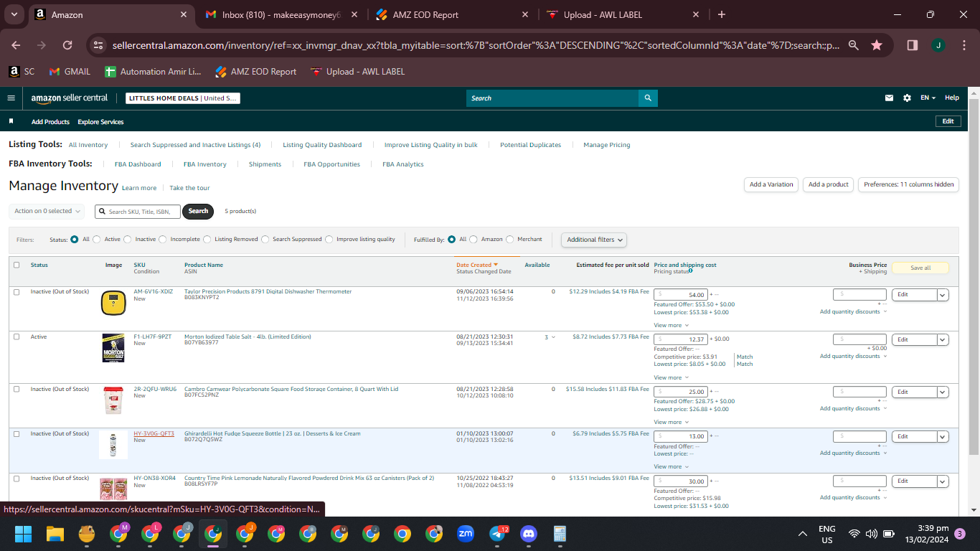Open the Seller Central settings gear
The height and width of the screenshot is (551, 980).
click(907, 98)
